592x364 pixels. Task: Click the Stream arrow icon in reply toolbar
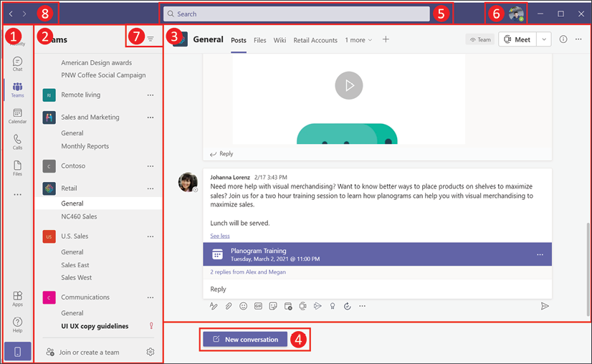point(318,306)
